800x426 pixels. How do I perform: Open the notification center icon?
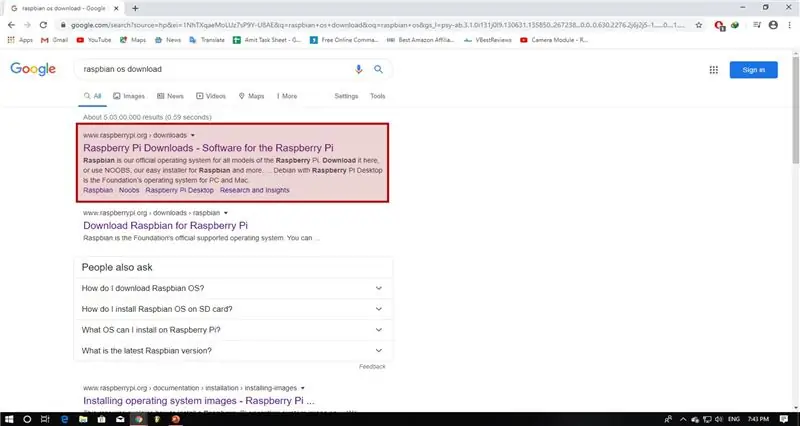(784, 419)
